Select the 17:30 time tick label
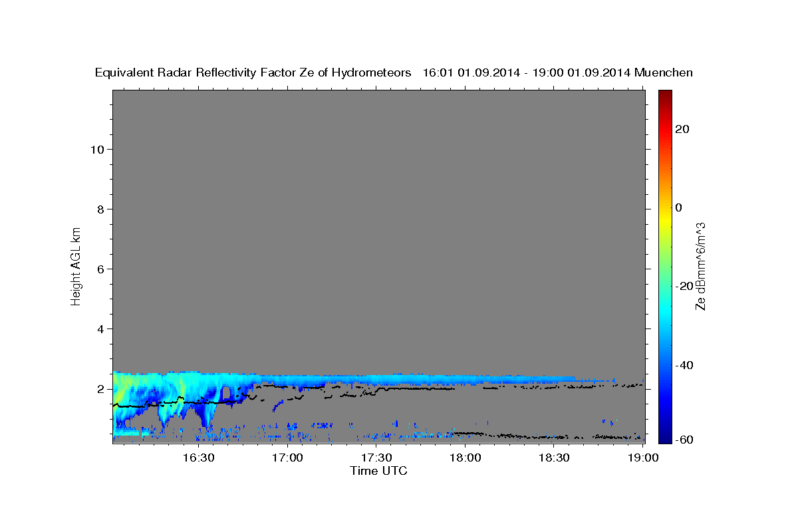Image resolution: width=798 pixels, height=532 pixels. click(376, 458)
